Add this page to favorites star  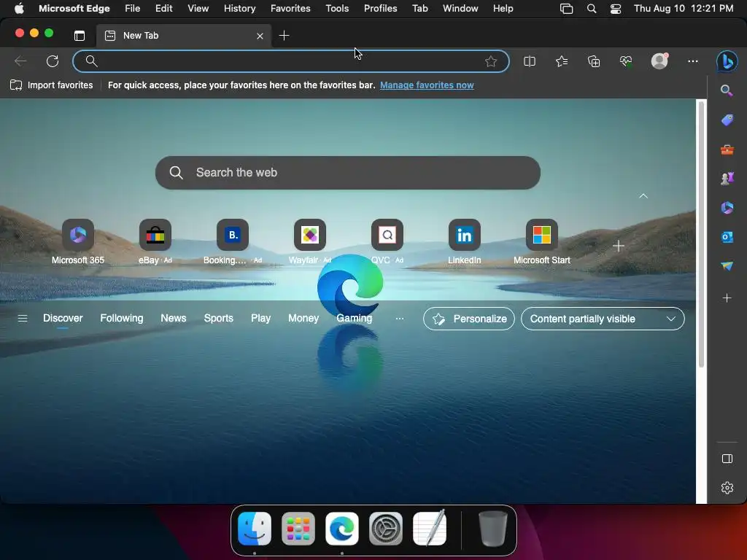(x=491, y=61)
